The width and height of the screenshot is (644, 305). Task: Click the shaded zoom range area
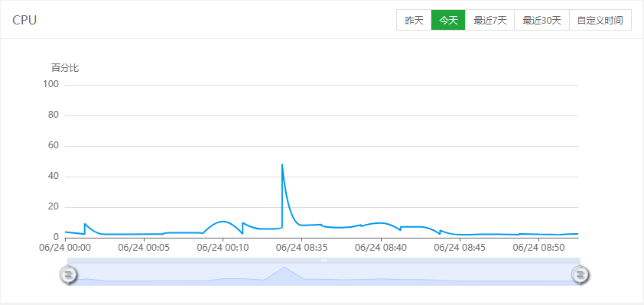coord(324,274)
